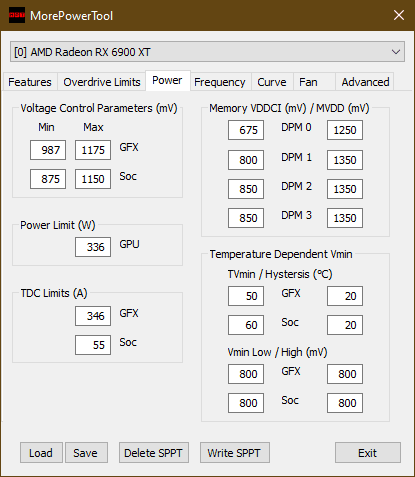Open the AMD Radeon RX 6900 XT GPU dropdown

(x=207, y=52)
